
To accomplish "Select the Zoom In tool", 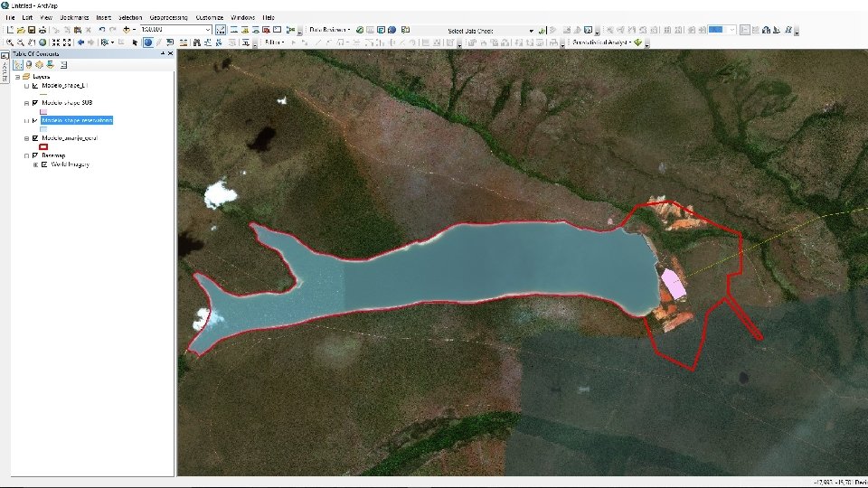I will [10, 42].
